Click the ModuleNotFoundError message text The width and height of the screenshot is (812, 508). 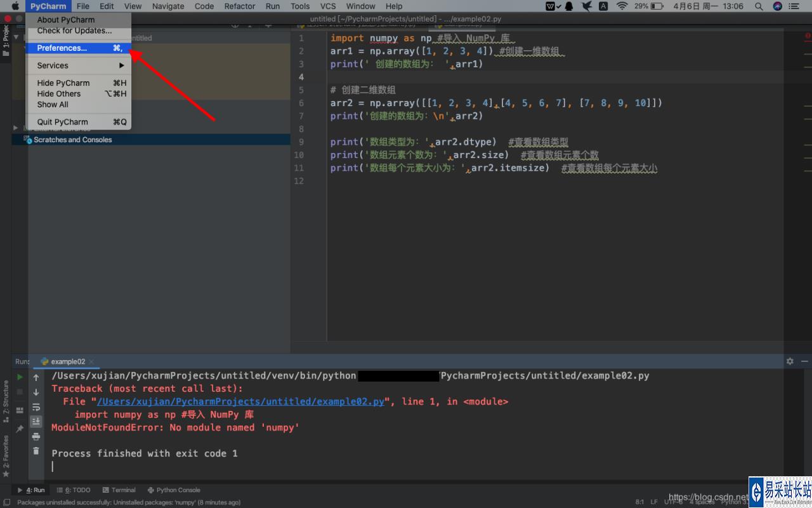pyautogui.click(x=175, y=427)
